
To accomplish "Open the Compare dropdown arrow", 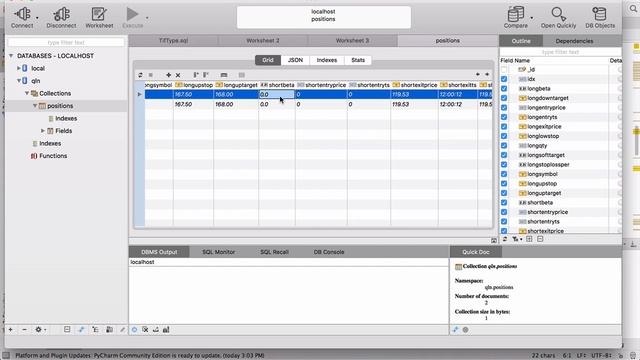I will click(x=531, y=18).
